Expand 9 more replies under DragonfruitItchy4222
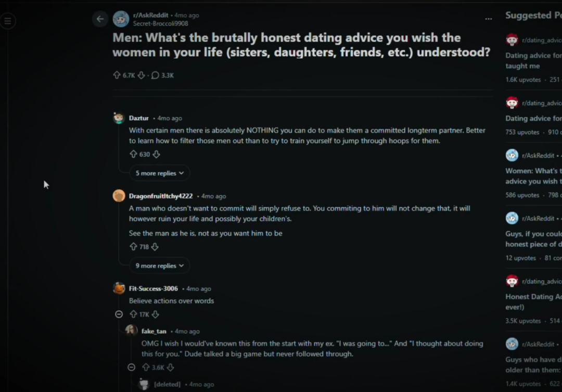This screenshot has width=562, height=392. [159, 266]
